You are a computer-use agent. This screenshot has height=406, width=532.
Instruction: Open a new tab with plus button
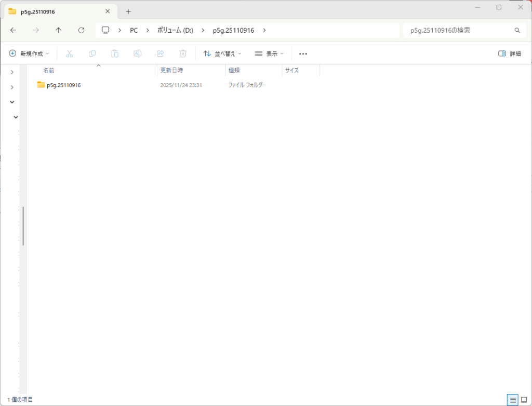(x=128, y=11)
